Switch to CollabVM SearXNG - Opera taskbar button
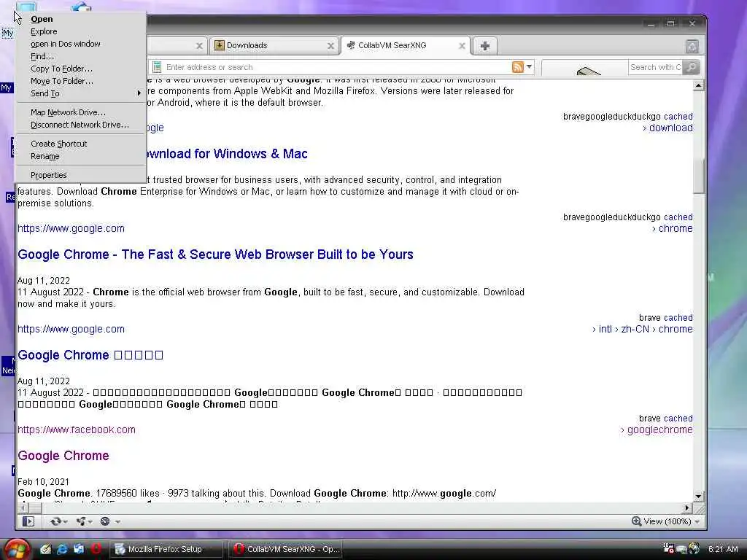The image size is (747, 560). pos(286,549)
